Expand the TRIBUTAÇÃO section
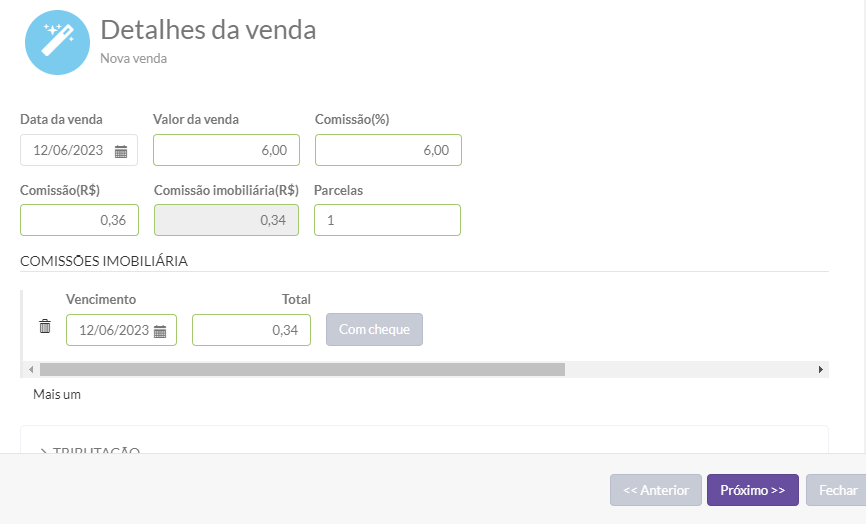The image size is (866, 524). (x=90, y=451)
